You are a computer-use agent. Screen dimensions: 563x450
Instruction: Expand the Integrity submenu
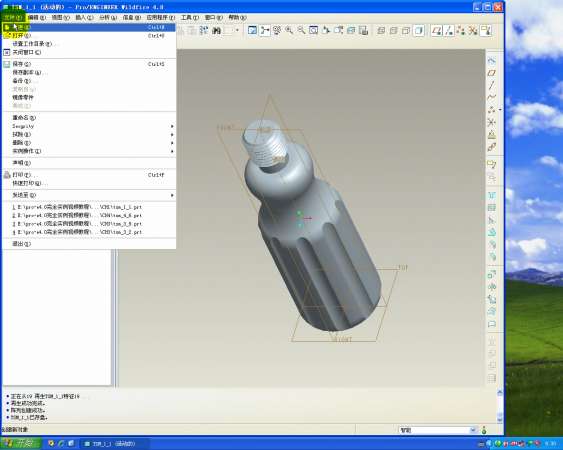[89, 126]
